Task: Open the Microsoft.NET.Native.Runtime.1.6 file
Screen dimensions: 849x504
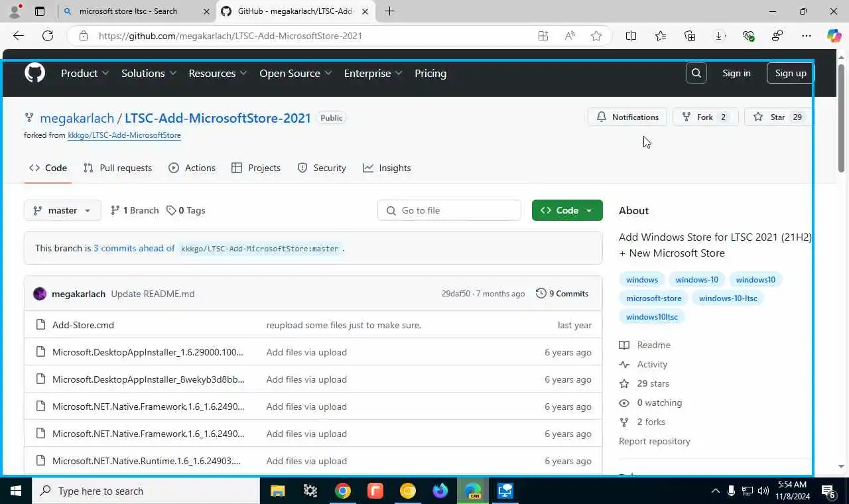Action: pyautogui.click(x=147, y=461)
